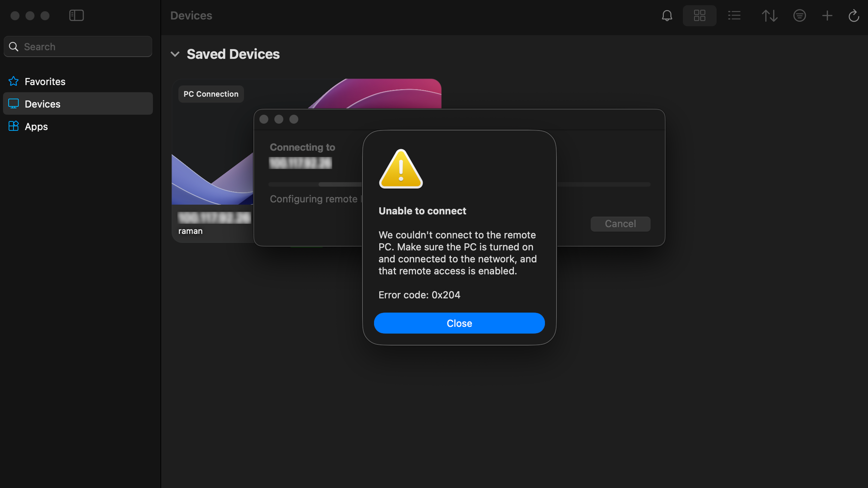Collapse the Saved Devices section
Viewport: 868px width, 488px height.
tap(175, 54)
